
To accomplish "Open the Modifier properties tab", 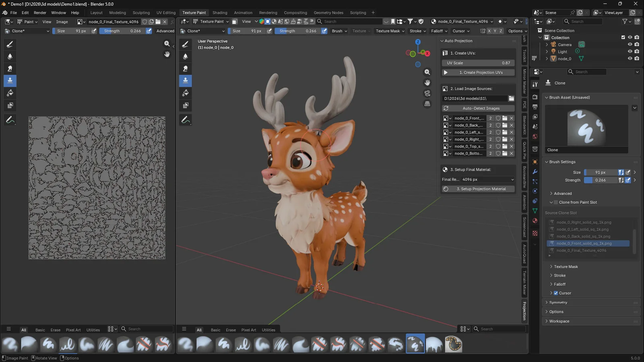I will (x=535, y=172).
